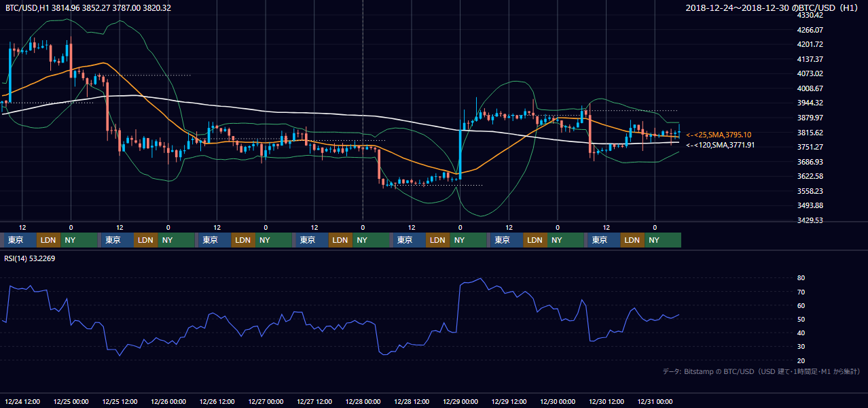Select the 12/31 00:00 date label
The width and height of the screenshot is (868, 408).
655,402
